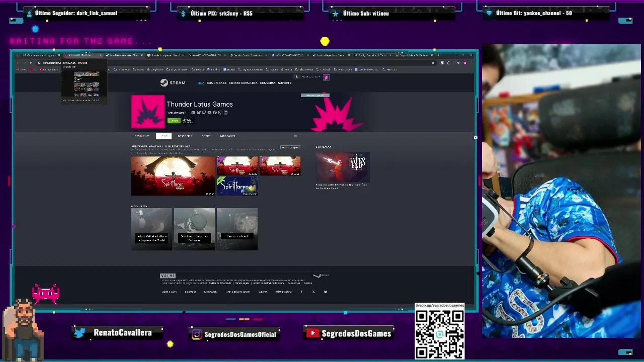Open the COMUNIDADE menu
The height and width of the screenshot is (362, 644).
coord(216,83)
